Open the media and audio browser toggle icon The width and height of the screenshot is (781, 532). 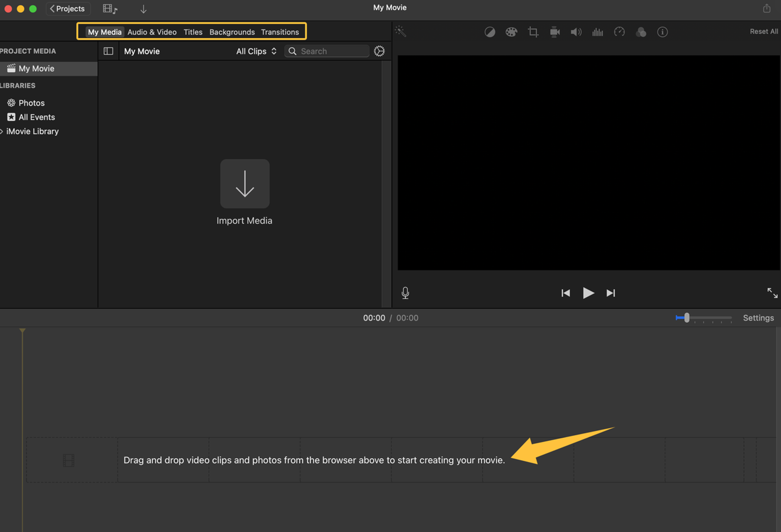click(110, 9)
